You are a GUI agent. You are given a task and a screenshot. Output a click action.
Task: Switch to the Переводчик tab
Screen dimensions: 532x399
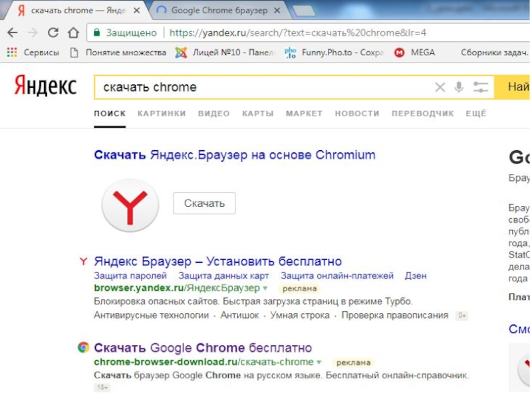coord(422,113)
